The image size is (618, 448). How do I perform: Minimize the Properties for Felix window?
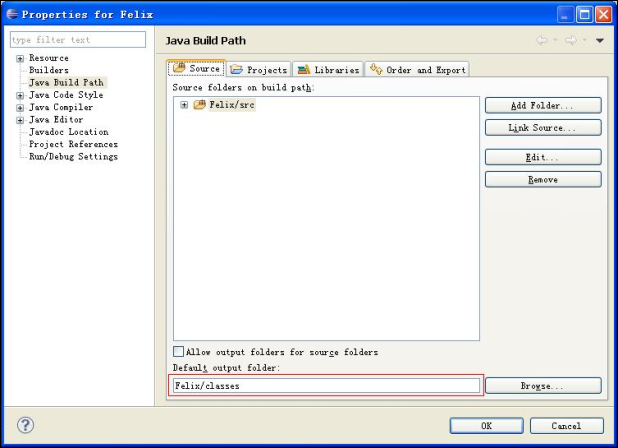point(566,15)
